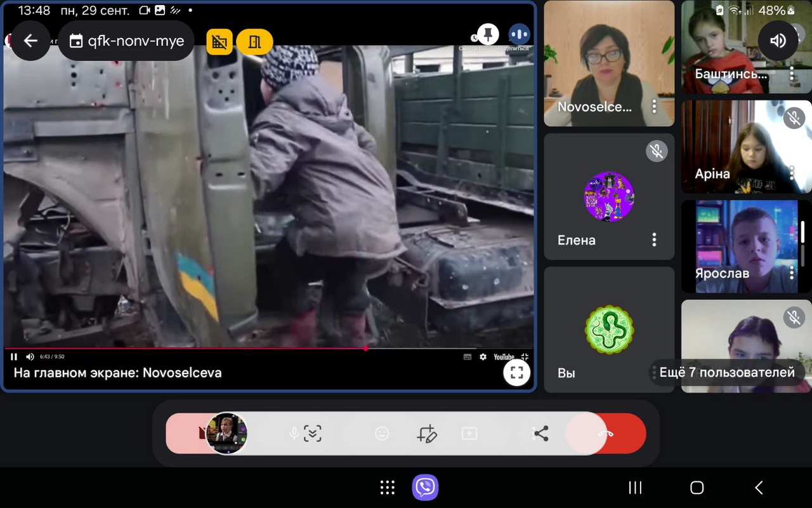The width and height of the screenshot is (812, 508).
Task: Show the 'Ещё 7 пользователей' participant list
Action: click(x=726, y=373)
